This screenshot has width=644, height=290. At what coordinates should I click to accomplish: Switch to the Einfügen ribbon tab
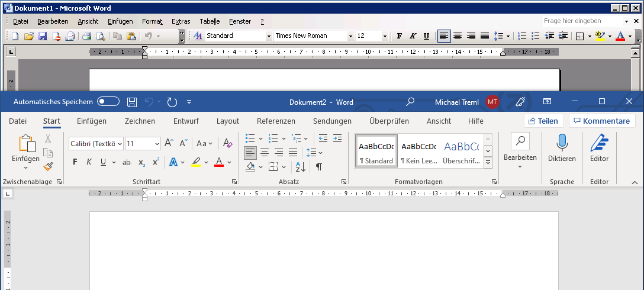[x=92, y=121]
